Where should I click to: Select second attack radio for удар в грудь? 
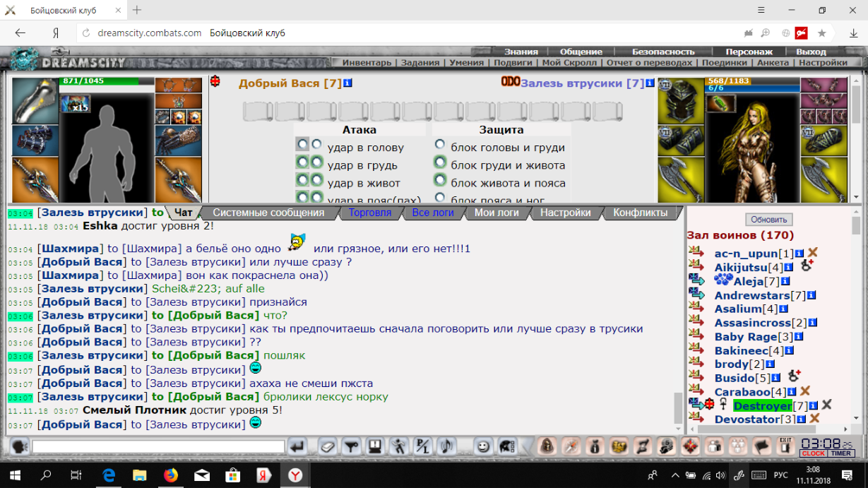point(316,162)
